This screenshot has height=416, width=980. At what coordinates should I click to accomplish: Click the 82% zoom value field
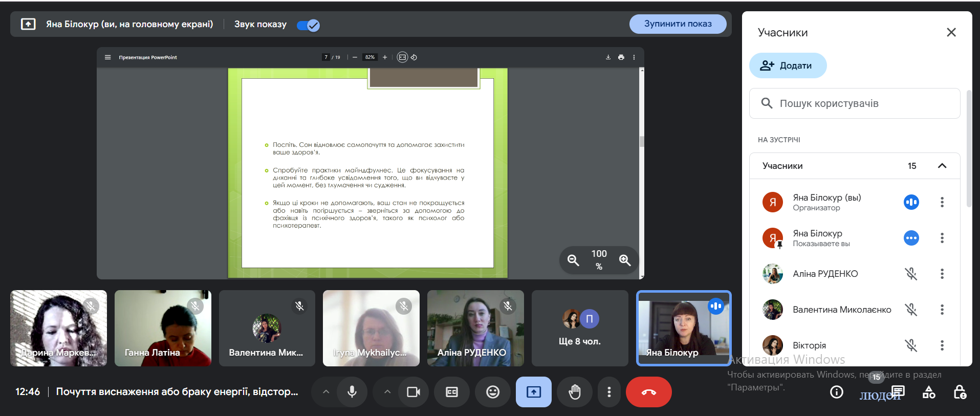pos(370,57)
